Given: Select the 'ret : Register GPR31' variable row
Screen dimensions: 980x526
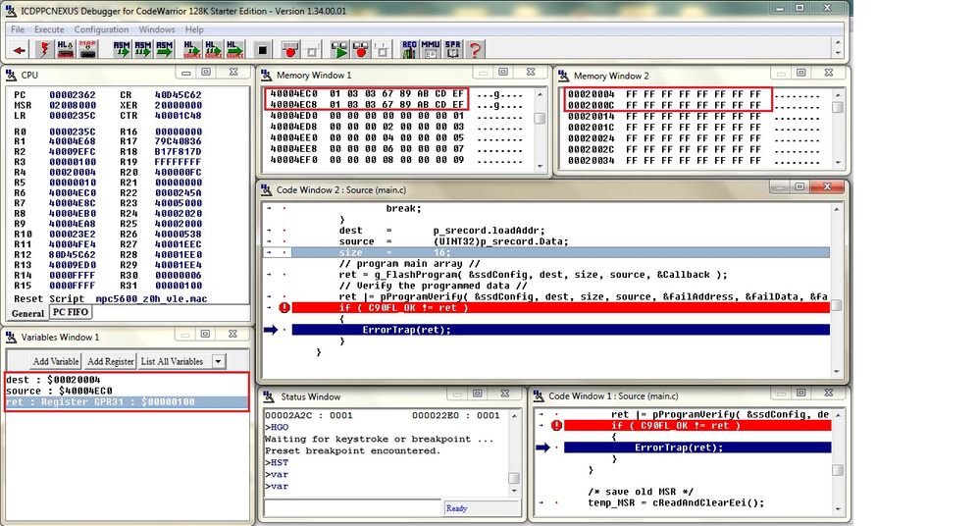Looking at the screenshot, I should [127, 402].
